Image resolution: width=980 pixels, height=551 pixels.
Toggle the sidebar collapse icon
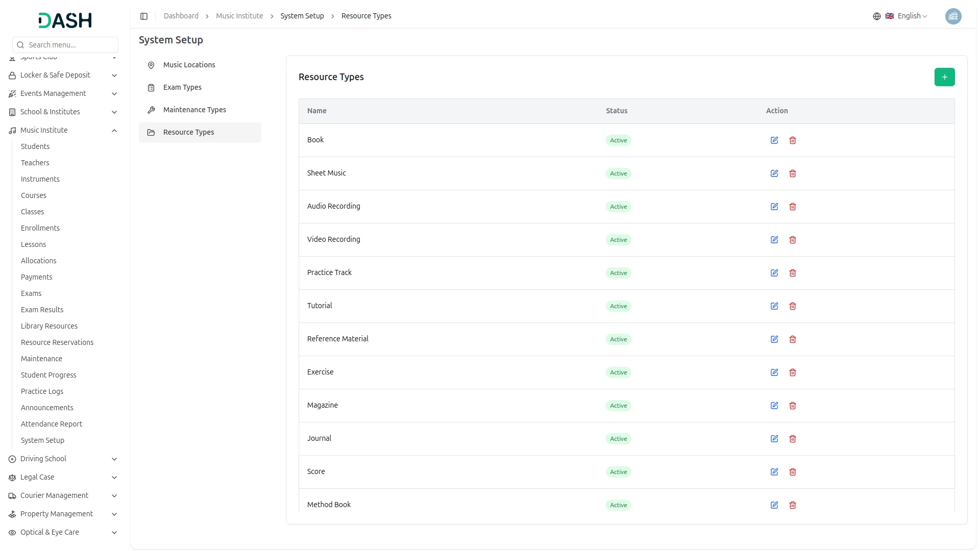(x=144, y=16)
